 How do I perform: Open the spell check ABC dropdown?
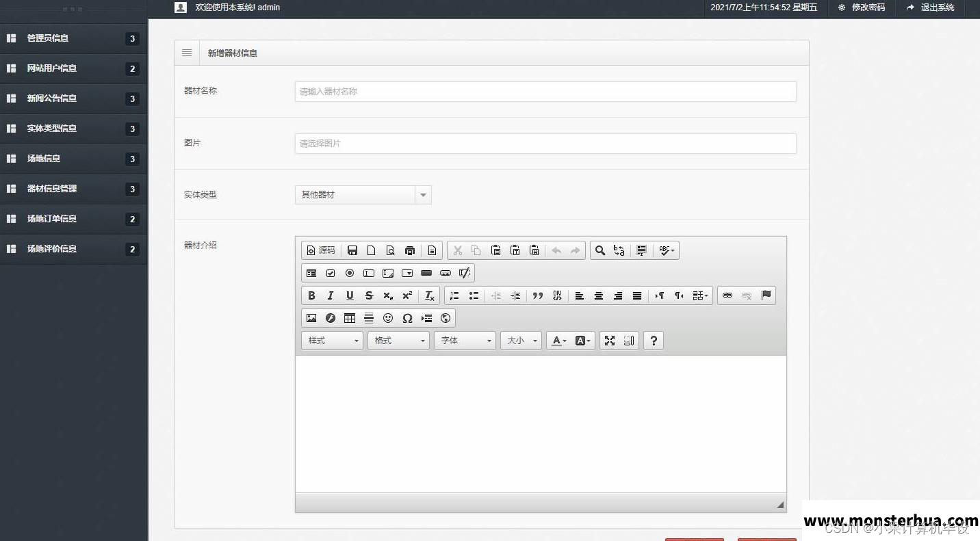[x=667, y=250]
